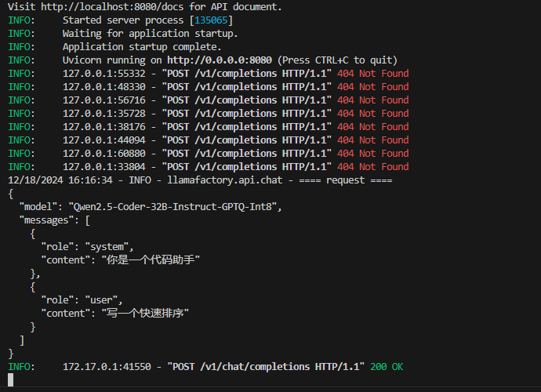Click the "Application startup complete." line
Viewport: 541px width, 392px height.
[142, 47]
